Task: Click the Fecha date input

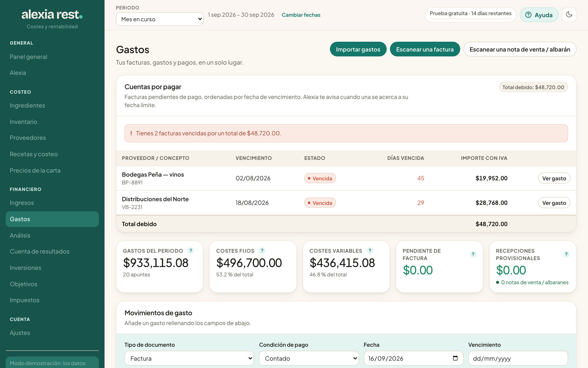Action: click(413, 358)
